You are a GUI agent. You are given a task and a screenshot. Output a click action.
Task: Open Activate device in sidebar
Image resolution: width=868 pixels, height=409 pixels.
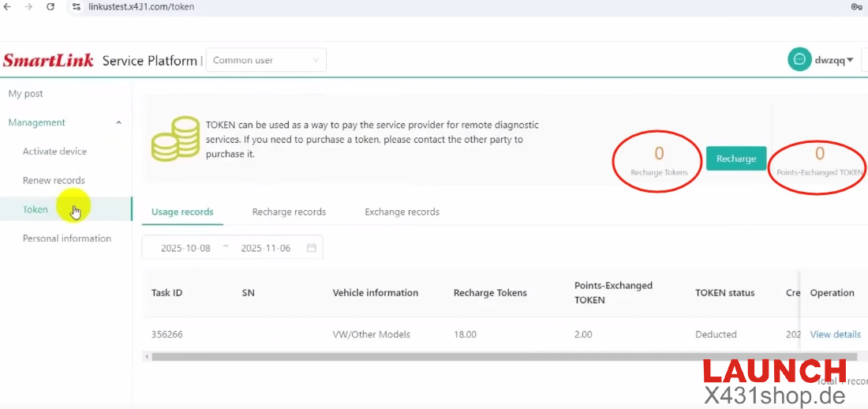(54, 152)
